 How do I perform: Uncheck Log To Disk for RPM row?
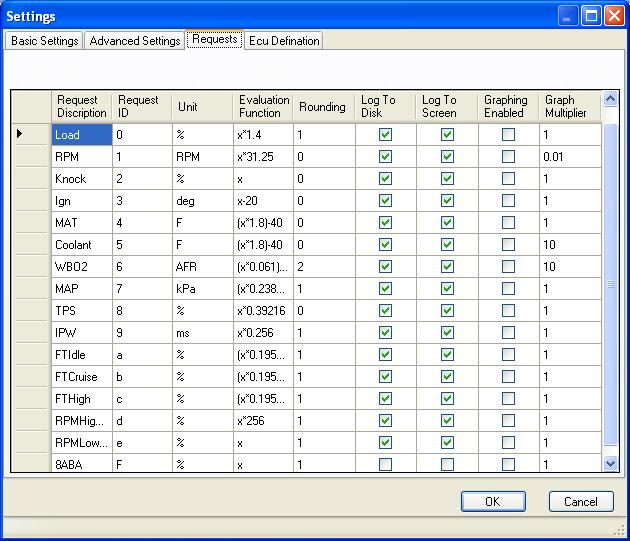click(385, 156)
